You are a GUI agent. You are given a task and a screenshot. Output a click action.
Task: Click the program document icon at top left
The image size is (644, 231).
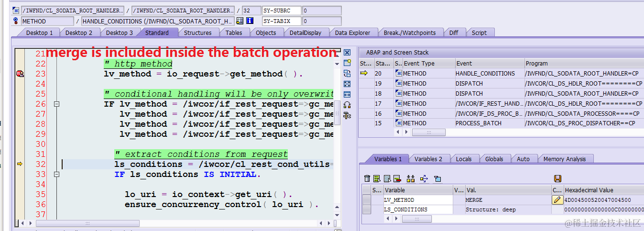pos(16,11)
